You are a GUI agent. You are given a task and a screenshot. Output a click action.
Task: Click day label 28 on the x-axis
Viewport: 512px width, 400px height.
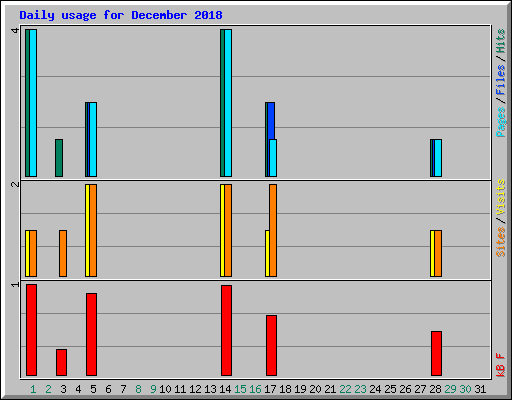(435, 389)
